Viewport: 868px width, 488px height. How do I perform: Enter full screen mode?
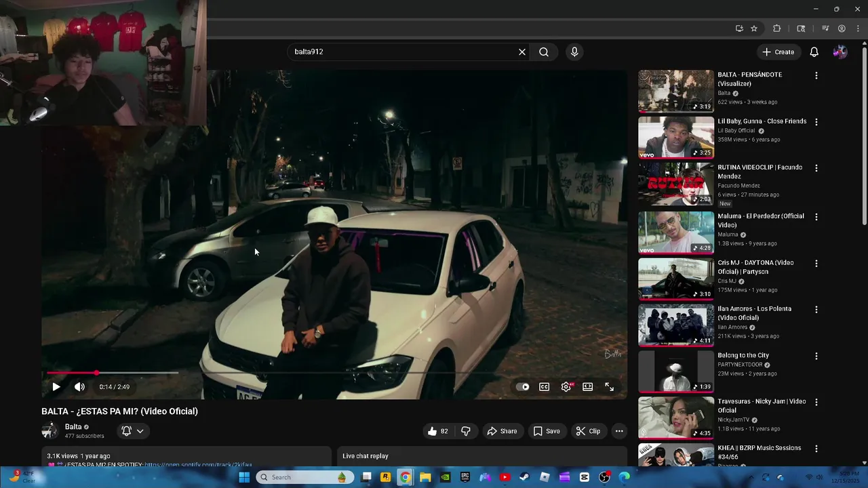(610, 387)
